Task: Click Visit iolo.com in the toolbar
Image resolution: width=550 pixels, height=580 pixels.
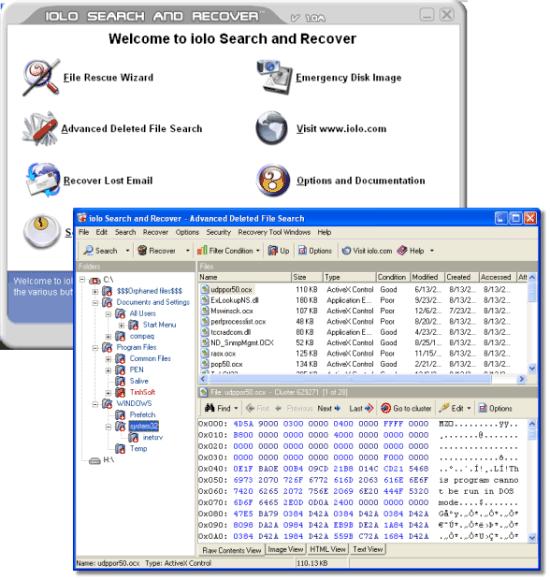Action: (x=367, y=251)
